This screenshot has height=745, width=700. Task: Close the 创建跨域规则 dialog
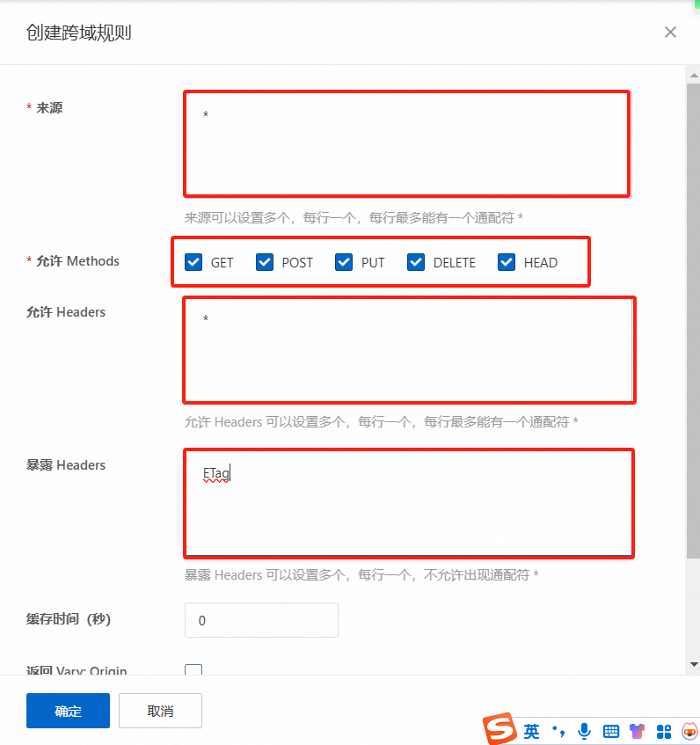pos(670,33)
